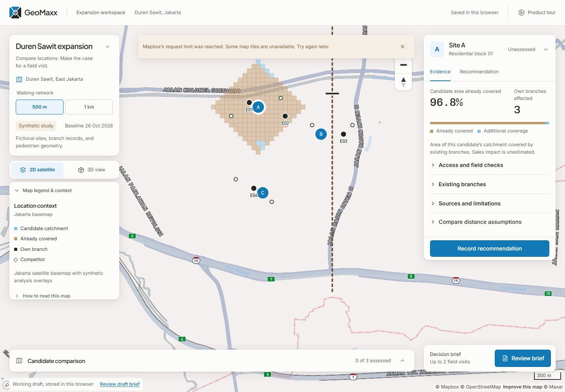Zoom out the map with minus button
565x392 pixels.
click(403, 65)
